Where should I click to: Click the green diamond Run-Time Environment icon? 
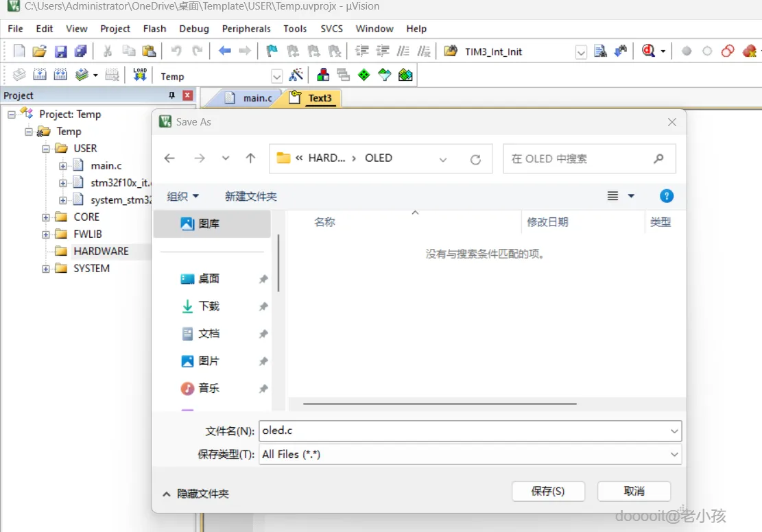click(x=364, y=75)
